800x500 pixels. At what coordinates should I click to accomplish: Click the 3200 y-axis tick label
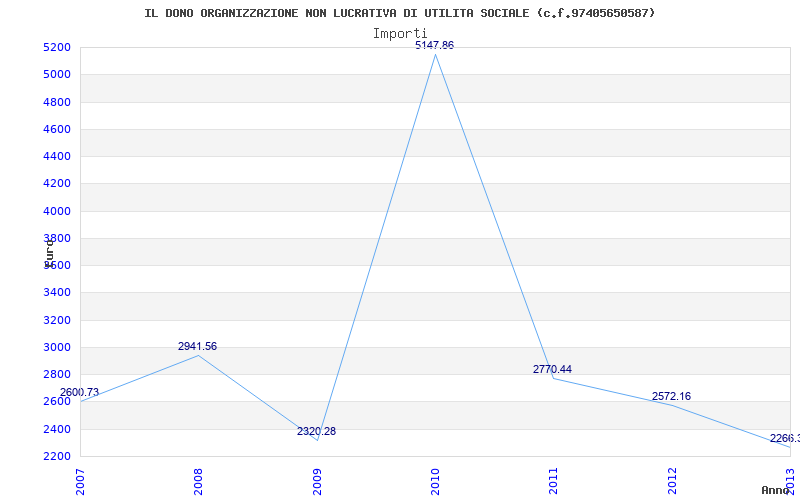point(55,320)
